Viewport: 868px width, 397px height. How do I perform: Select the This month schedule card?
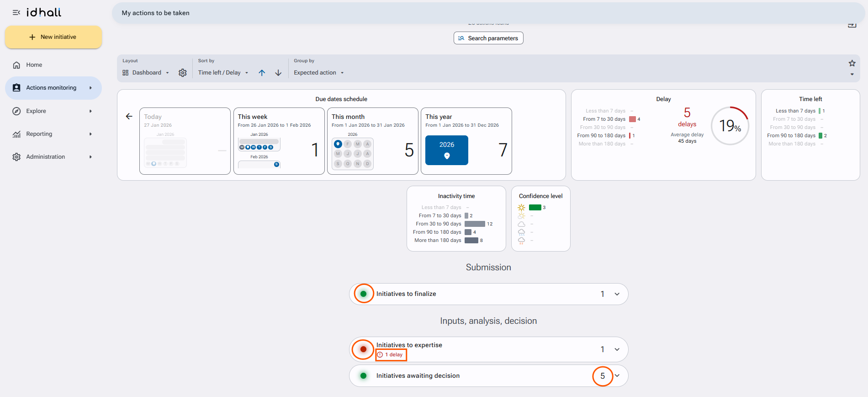click(373, 141)
